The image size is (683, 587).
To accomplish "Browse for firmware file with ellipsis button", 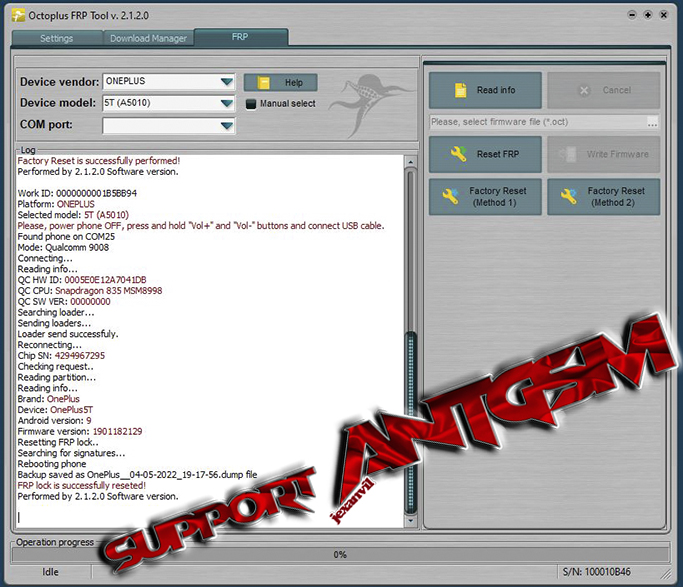I will click(652, 122).
